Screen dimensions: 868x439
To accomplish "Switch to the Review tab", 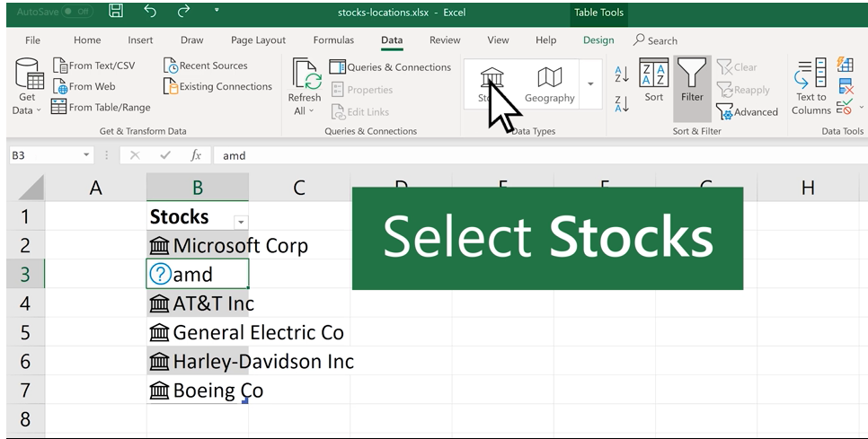I will [x=445, y=40].
